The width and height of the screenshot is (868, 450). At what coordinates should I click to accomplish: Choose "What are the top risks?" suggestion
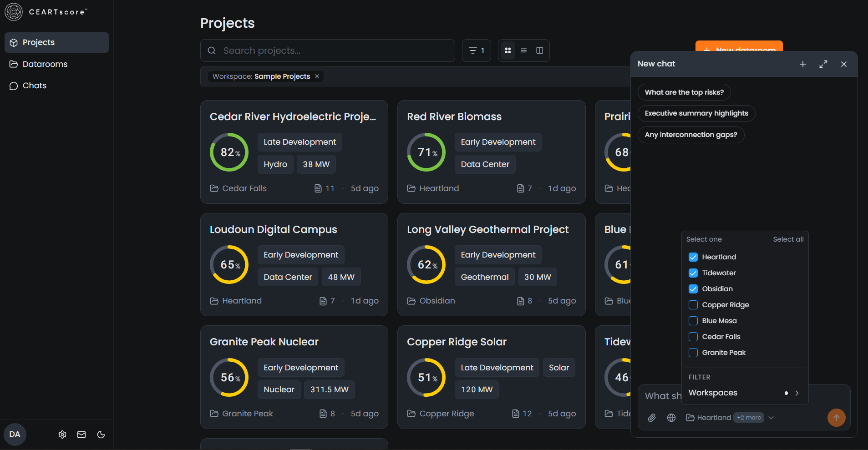(684, 92)
